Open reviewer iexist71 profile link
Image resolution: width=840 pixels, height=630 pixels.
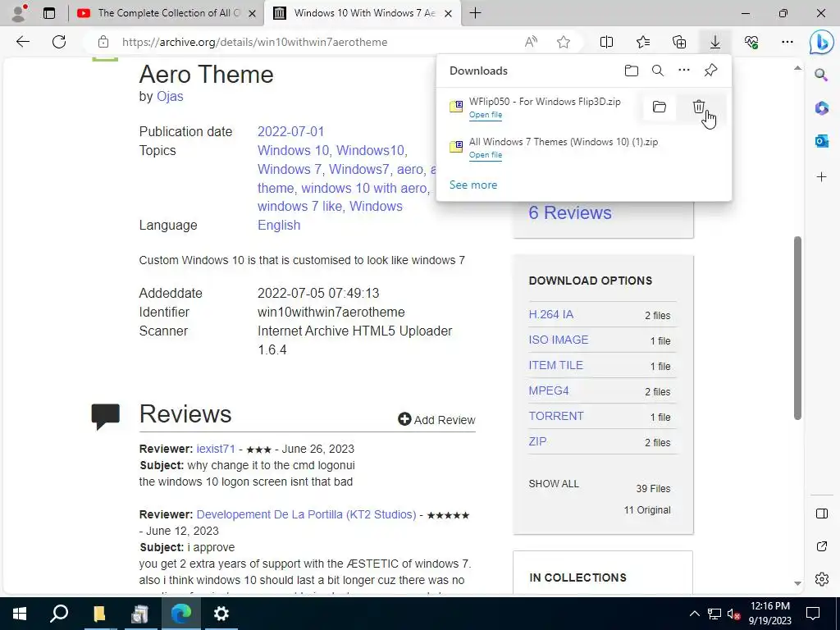pyautogui.click(x=216, y=449)
